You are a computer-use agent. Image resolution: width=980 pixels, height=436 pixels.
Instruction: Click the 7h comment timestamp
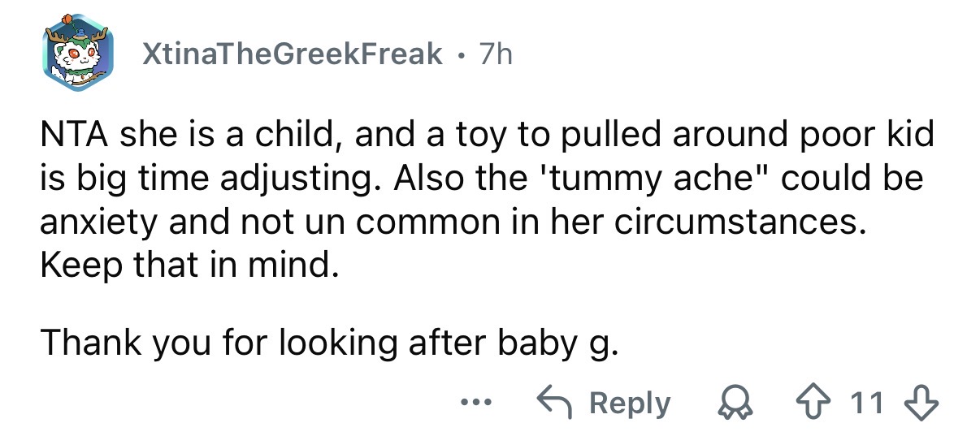[496, 54]
